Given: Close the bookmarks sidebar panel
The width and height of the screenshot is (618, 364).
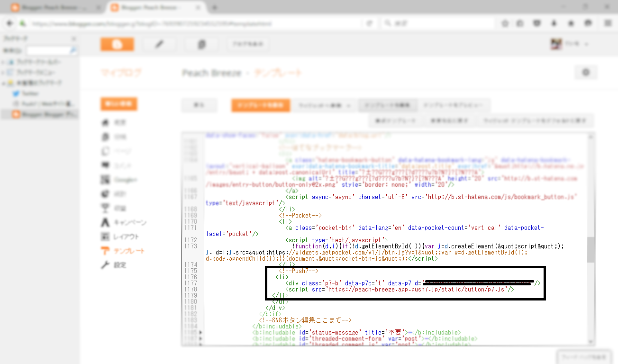Looking at the screenshot, I should [73, 39].
